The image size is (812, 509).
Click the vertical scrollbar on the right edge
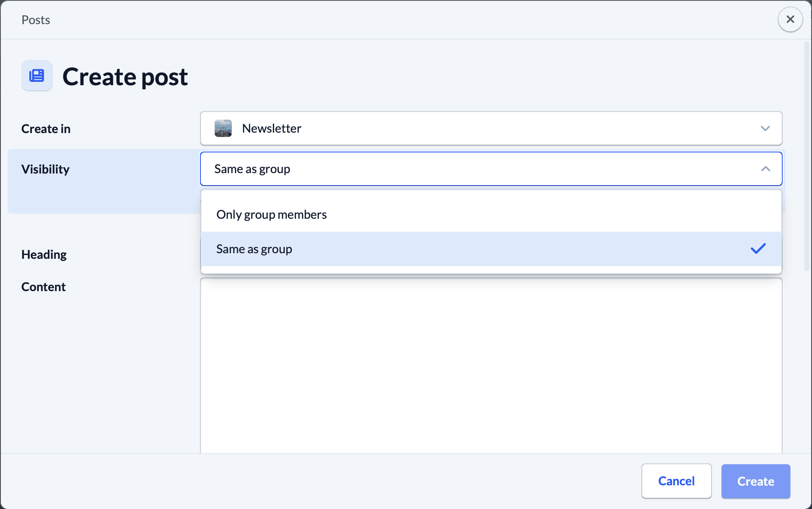pos(806,156)
